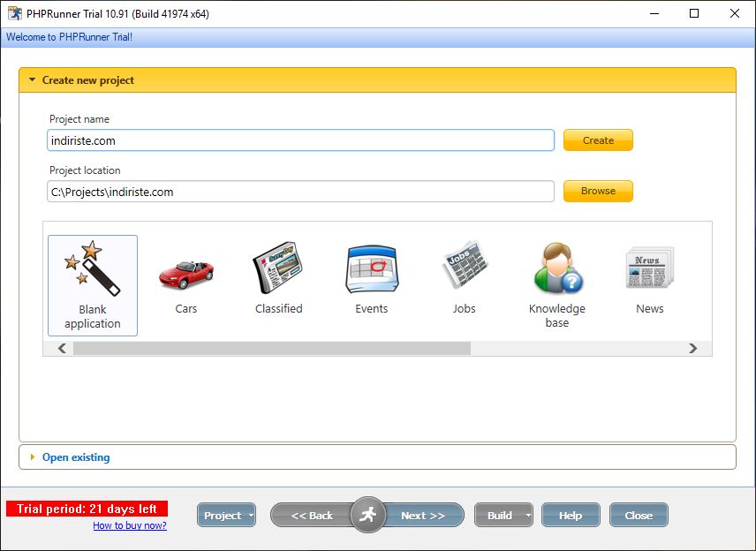This screenshot has width=756, height=551.
Task: Click the PHPRunner app icon in title bar
Action: (x=15, y=13)
